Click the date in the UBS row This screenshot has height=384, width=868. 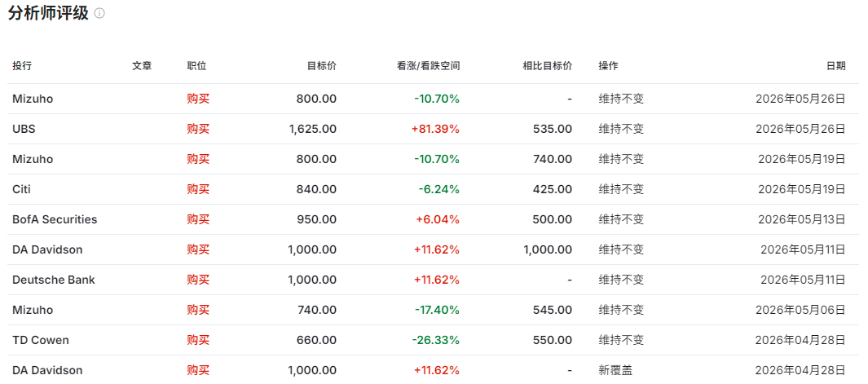click(x=800, y=129)
